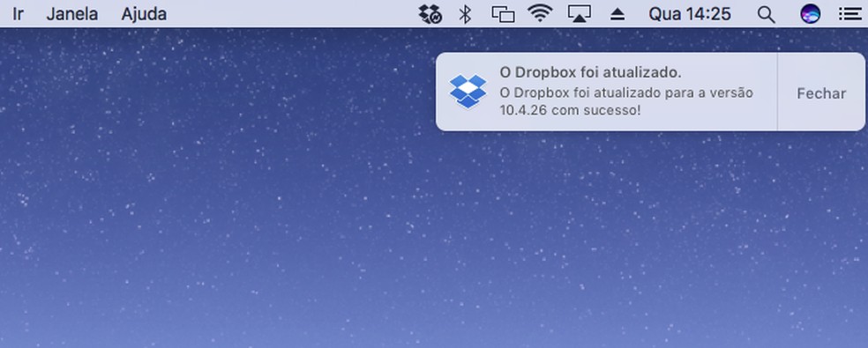The height and width of the screenshot is (348, 868).
Task: Open the Ajuda menu
Action: (144, 14)
